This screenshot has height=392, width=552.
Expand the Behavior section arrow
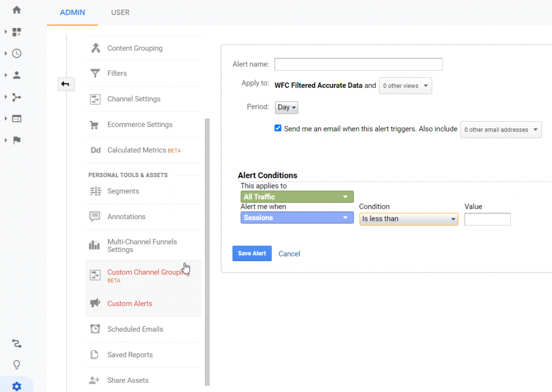(5, 118)
